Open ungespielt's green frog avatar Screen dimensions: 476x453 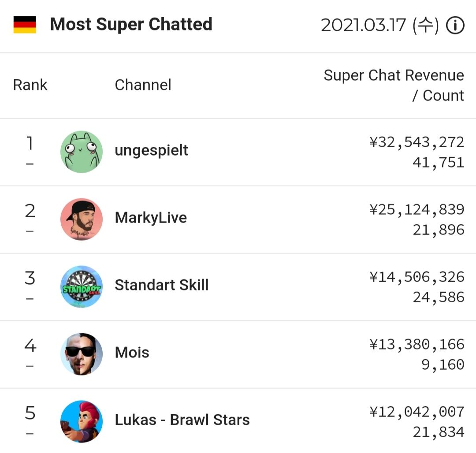click(x=82, y=152)
